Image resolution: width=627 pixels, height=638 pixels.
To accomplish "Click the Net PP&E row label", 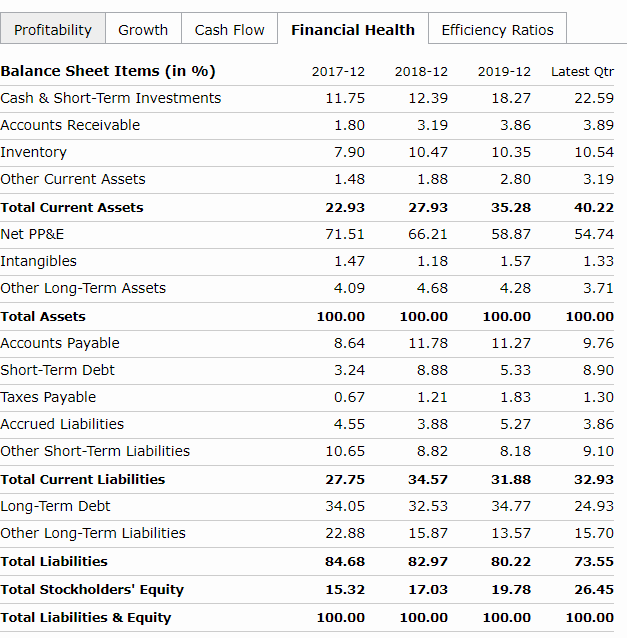I will pyautogui.click(x=32, y=234).
